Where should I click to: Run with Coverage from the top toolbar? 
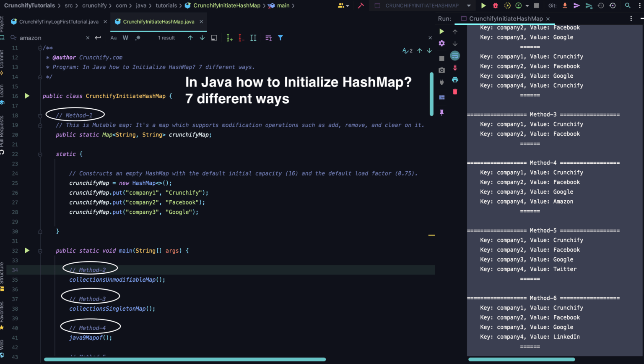[506, 5]
